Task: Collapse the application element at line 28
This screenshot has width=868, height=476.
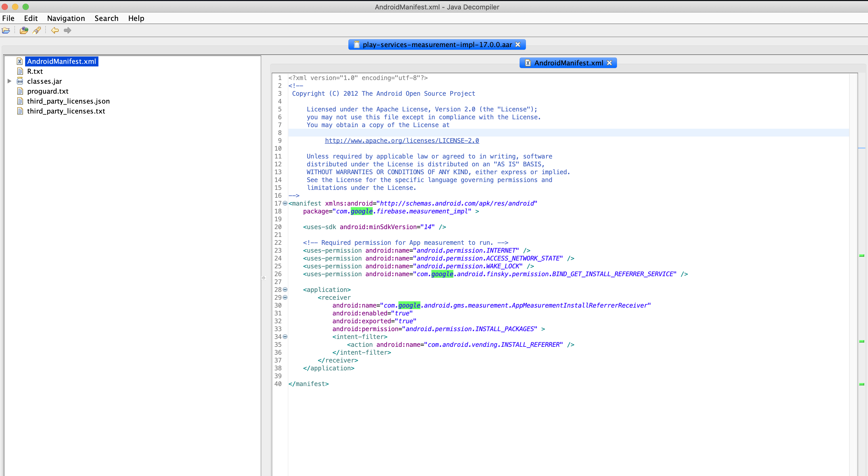Action: click(x=285, y=290)
